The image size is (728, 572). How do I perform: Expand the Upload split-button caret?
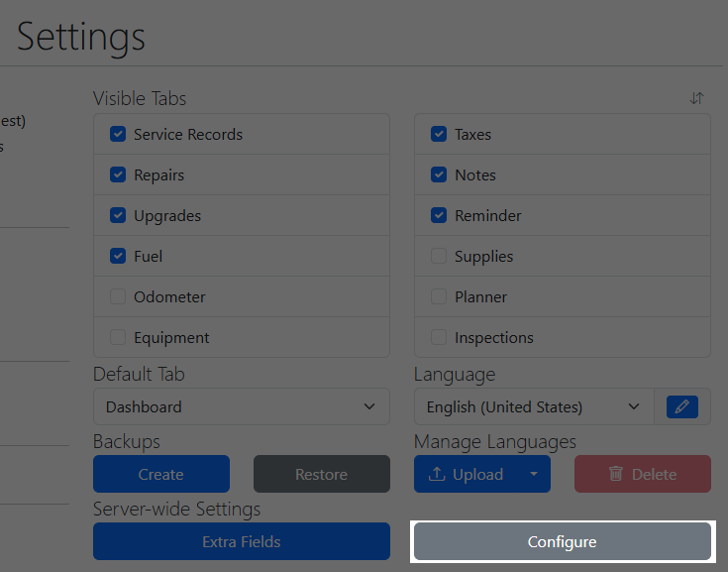534,475
